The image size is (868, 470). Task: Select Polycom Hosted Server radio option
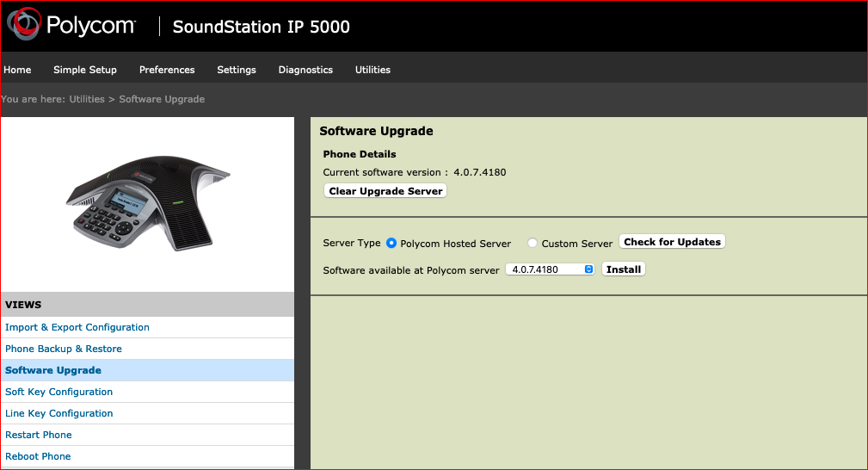click(391, 243)
